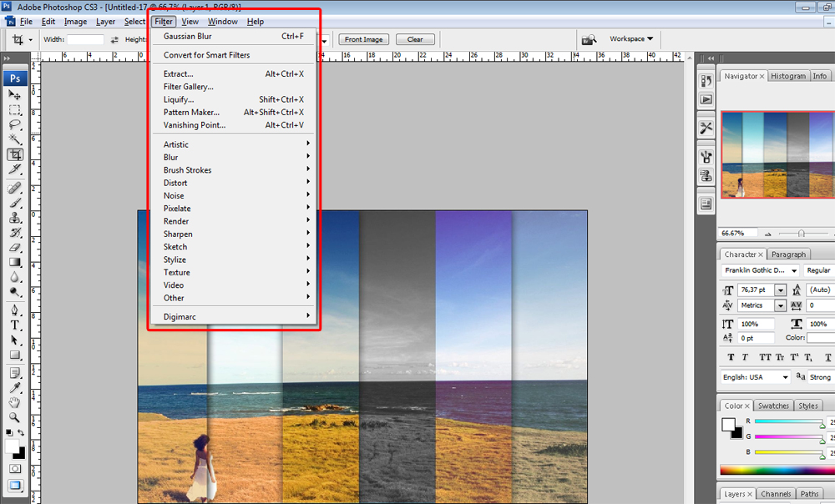Swap width and height arrows

pos(114,40)
